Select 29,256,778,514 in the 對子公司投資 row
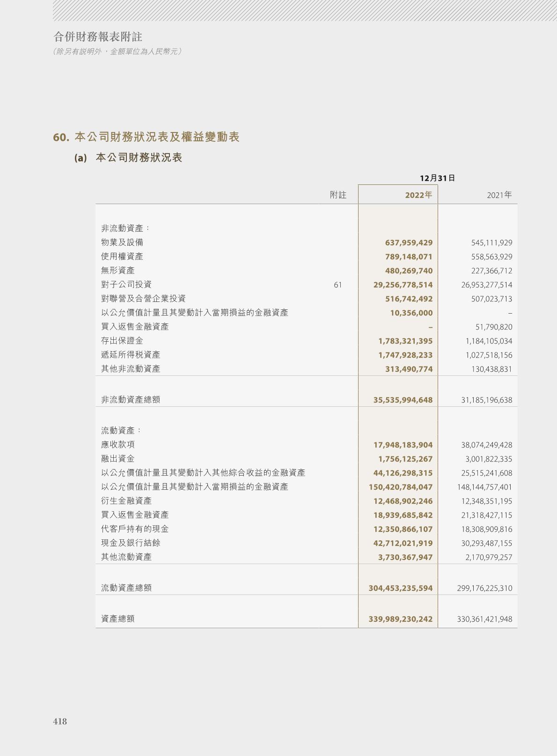 (x=403, y=285)
